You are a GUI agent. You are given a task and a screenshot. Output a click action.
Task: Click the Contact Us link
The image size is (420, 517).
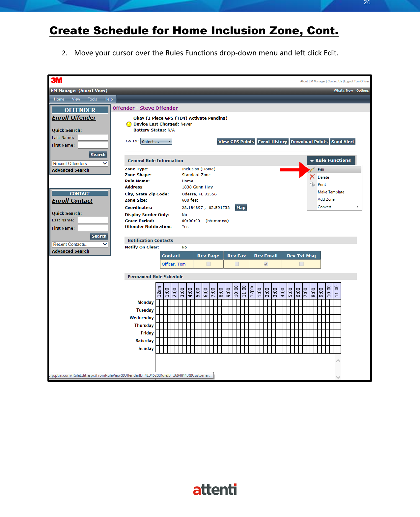tap(335, 81)
